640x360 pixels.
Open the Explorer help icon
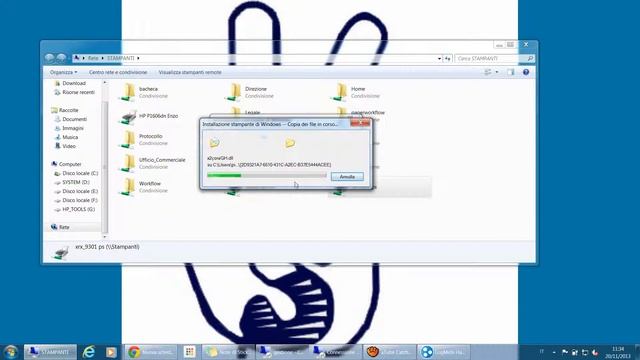click(x=526, y=72)
